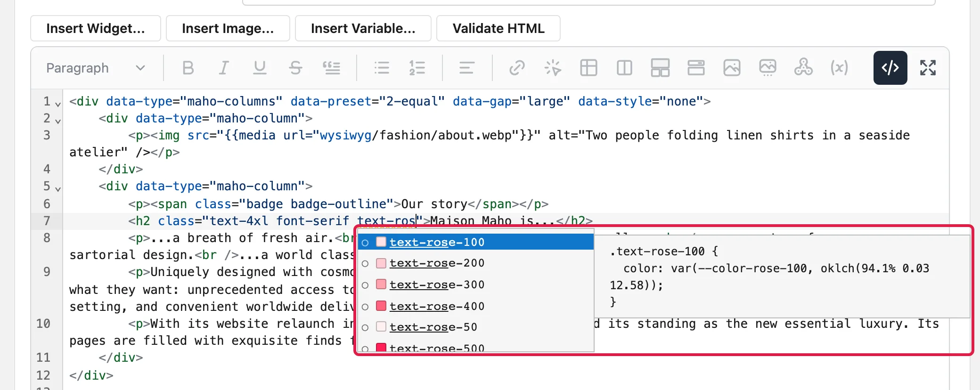Image resolution: width=980 pixels, height=390 pixels.
Task: Collapse code fold on line 5
Action: tap(58, 188)
